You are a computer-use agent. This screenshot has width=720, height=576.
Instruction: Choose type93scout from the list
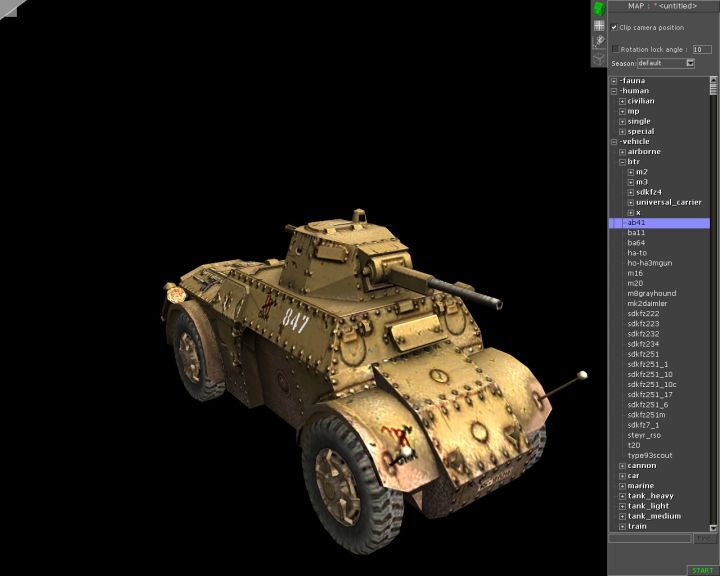coord(650,456)
